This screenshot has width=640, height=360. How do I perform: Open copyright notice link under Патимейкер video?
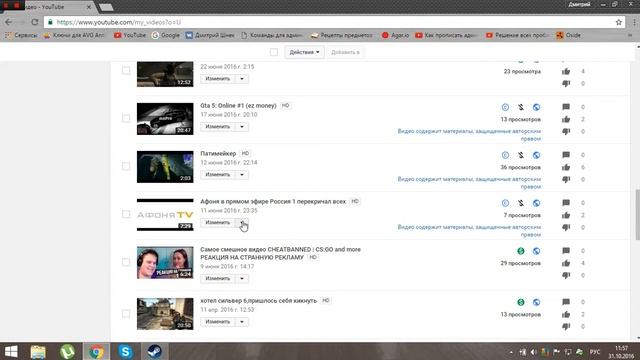click(469, 183)
